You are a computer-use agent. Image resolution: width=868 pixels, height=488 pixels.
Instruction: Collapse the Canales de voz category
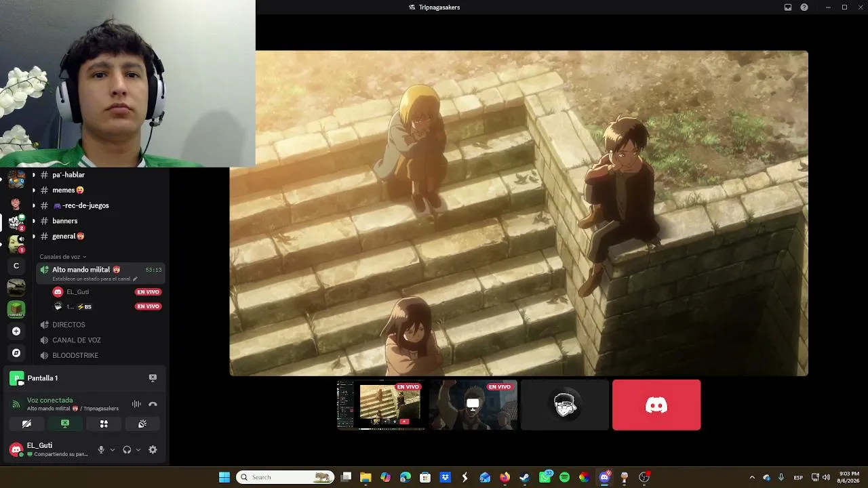click(62, 257)
